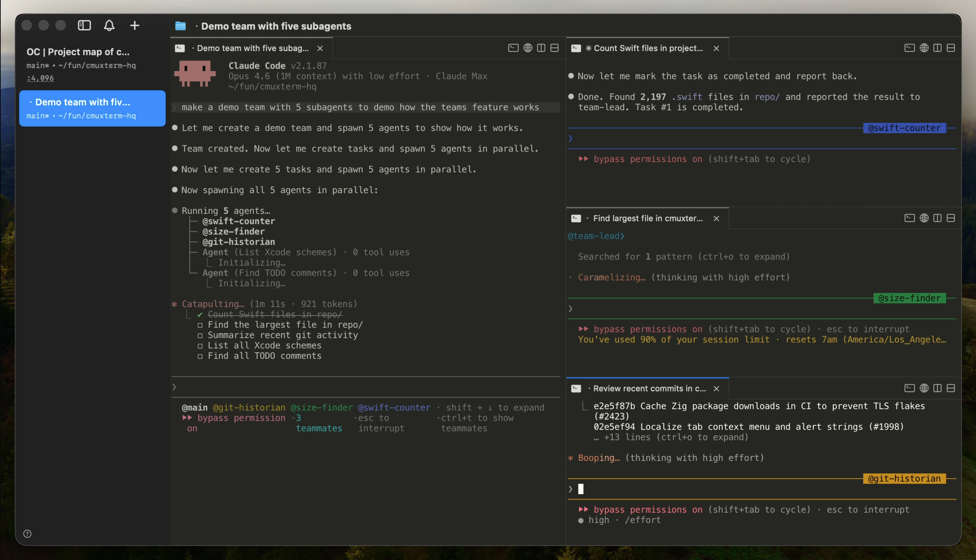976x560 pixels.
Task: Check 'List all Xcode schemes' task box
Action: pos(200,346)
